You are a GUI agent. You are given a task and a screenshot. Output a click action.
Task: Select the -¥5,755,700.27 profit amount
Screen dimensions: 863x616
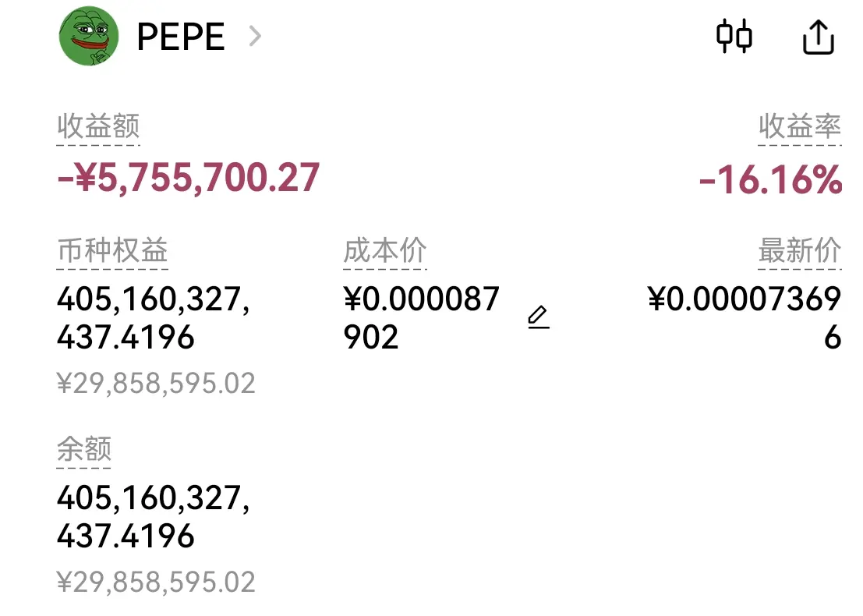(x=188, y=178)
